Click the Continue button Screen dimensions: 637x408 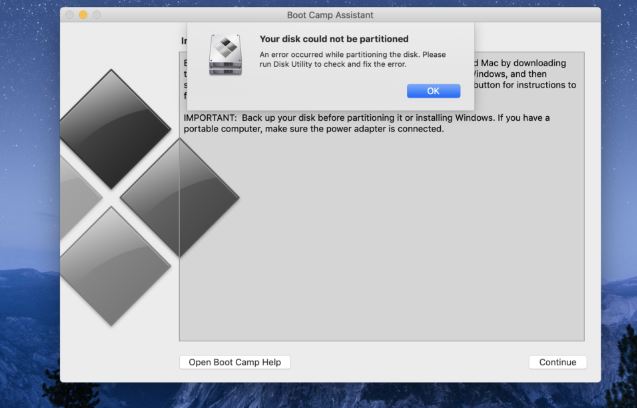pyautogui.click(x=557, y=362)
